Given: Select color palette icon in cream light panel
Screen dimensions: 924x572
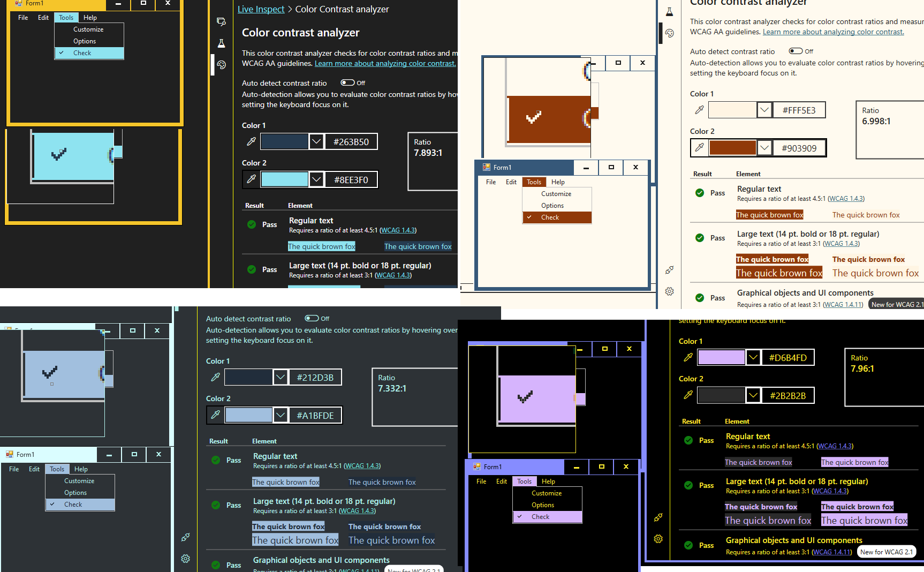Looking at the screenshot, I should click(x=669, y=33).
